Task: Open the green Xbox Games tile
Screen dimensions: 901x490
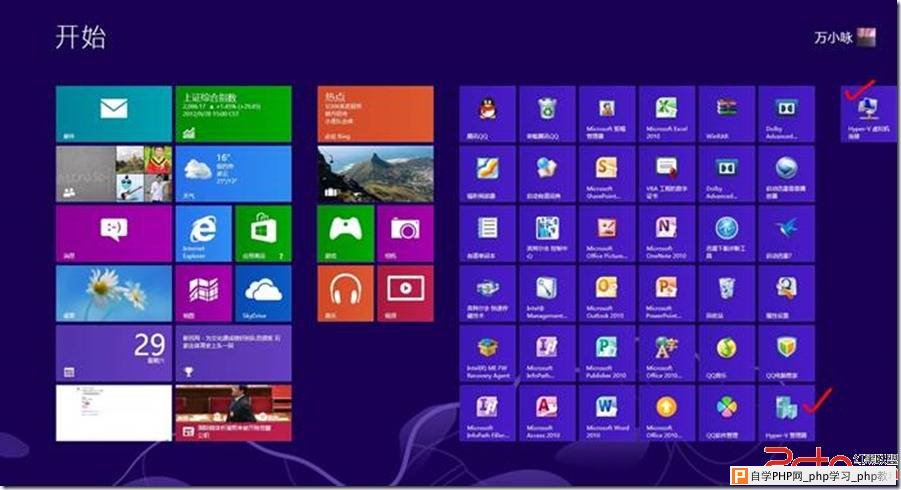Action: click(345, 233)
